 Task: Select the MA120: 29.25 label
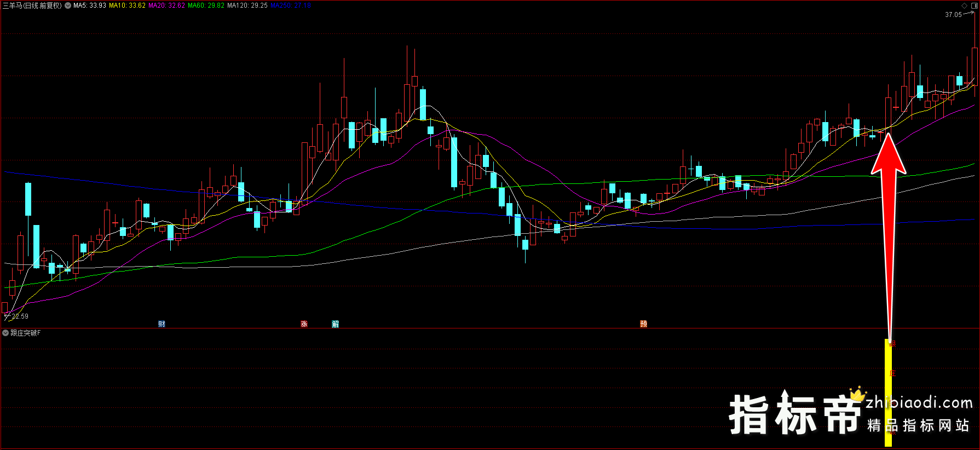(247, 5)
